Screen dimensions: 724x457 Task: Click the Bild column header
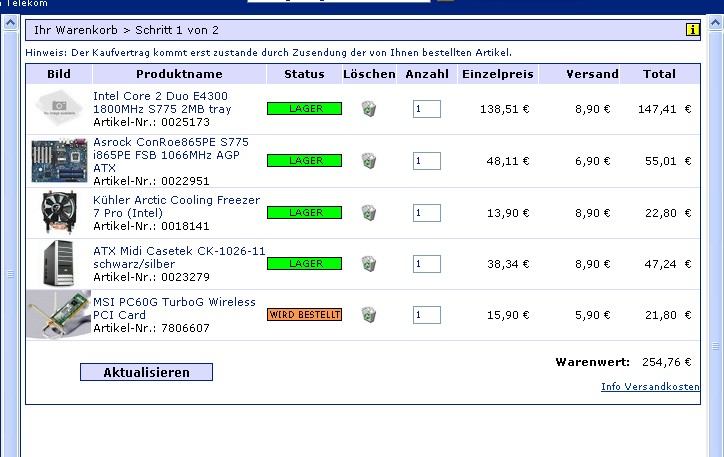[59, 74]
